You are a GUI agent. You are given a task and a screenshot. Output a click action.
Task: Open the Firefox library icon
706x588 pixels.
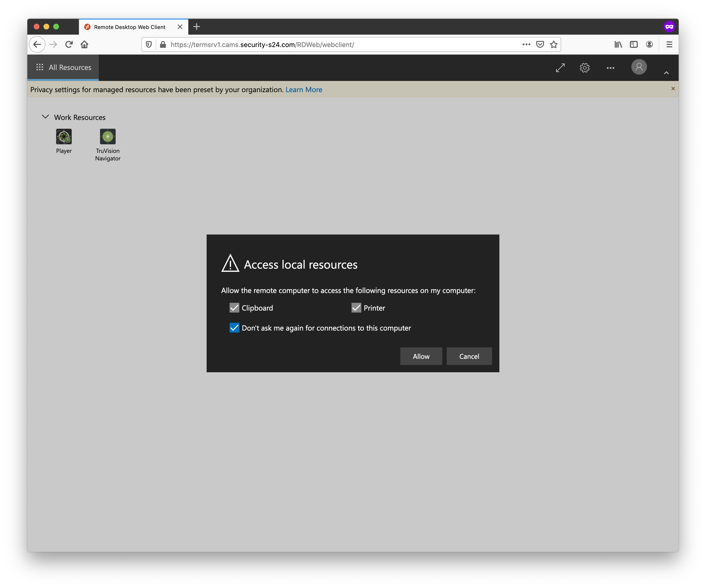[x=618, y=44]
